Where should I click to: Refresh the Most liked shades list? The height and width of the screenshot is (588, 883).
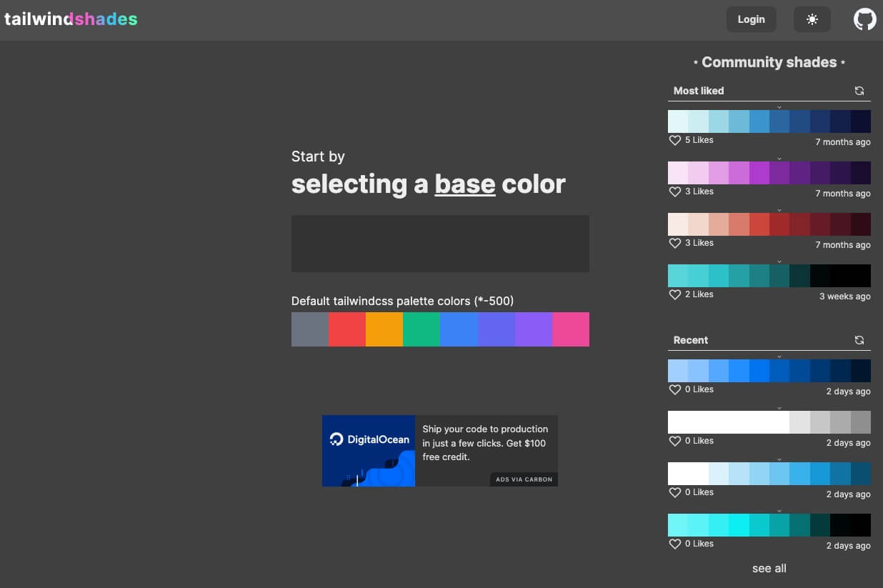click(859, 91)
